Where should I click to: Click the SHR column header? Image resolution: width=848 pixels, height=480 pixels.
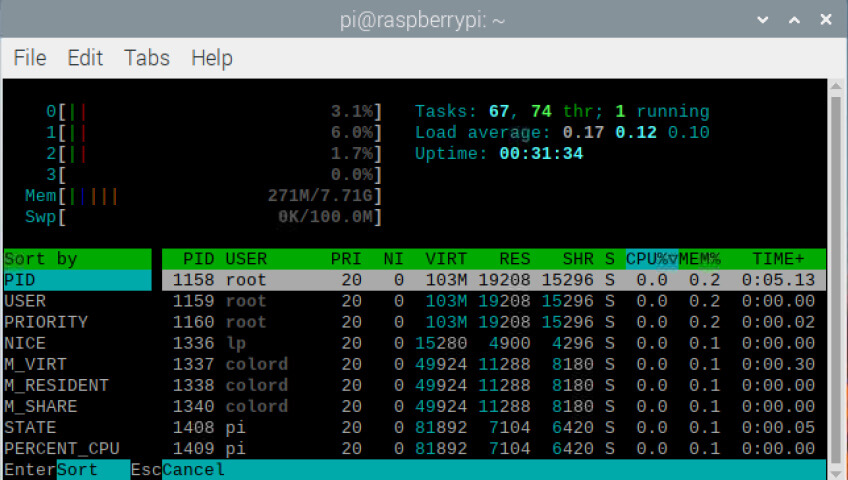click(578, 259)
